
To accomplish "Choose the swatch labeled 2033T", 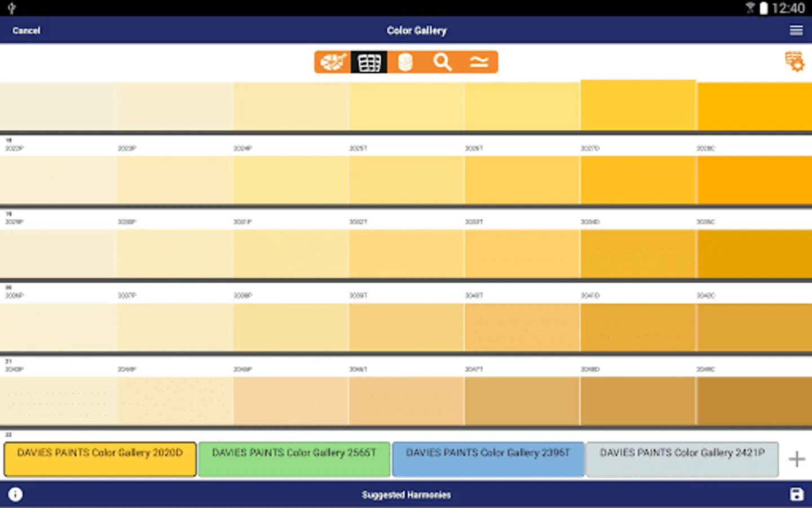I will [x=522, y=254].
